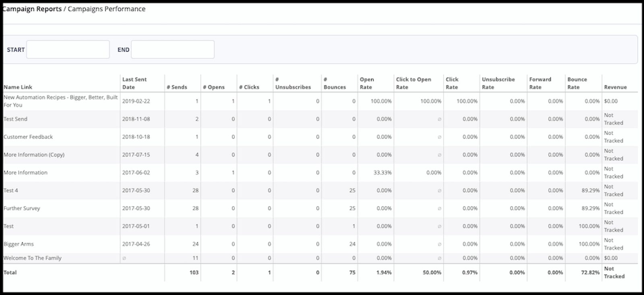
Task: Open the More Information (Copy) campaign
Action: (34, 155)
